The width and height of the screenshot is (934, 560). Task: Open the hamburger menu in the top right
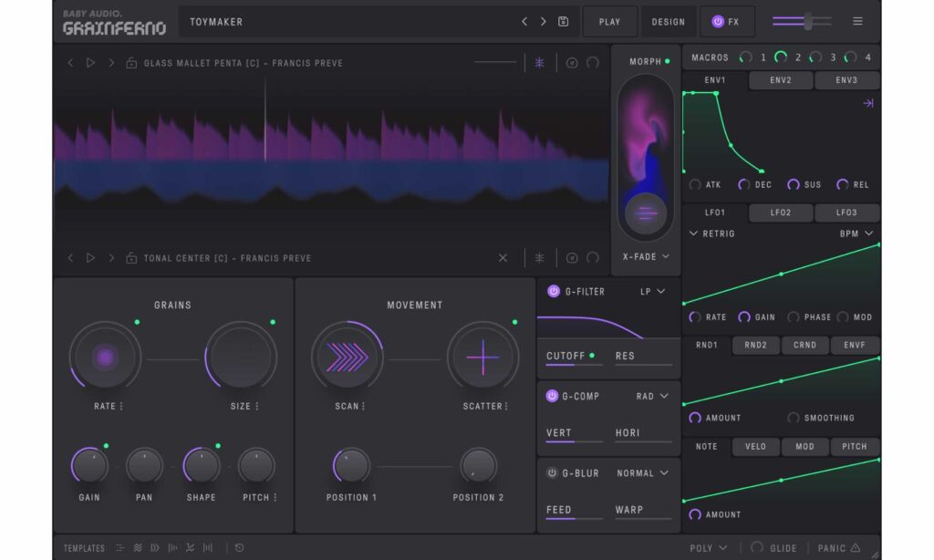point(857,21)
